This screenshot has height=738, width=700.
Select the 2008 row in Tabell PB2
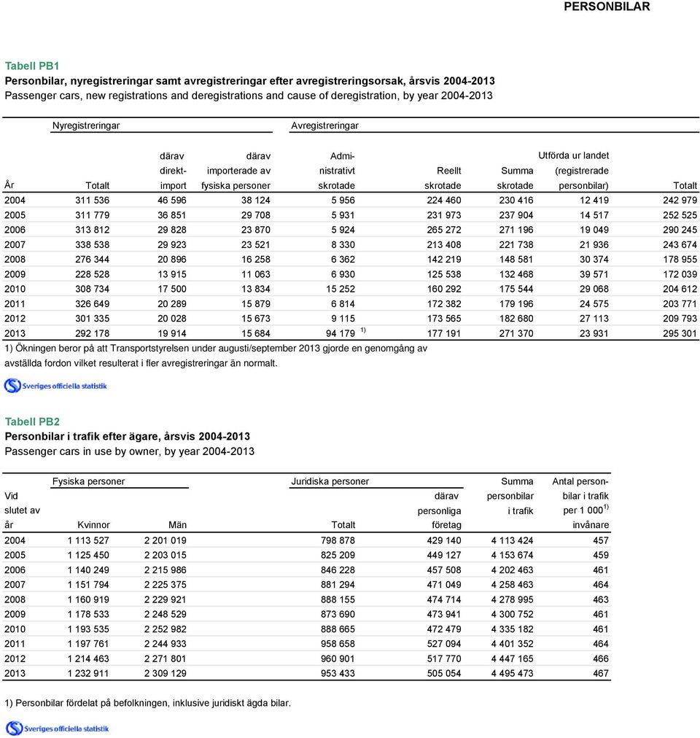(x=306, y=599)
